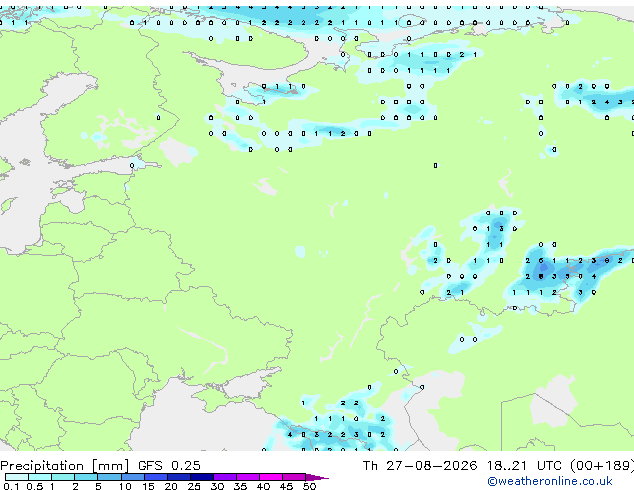Viewport: 634px width, 490px height.
Task: Select the legend label "30"
Action: [218, 486]
